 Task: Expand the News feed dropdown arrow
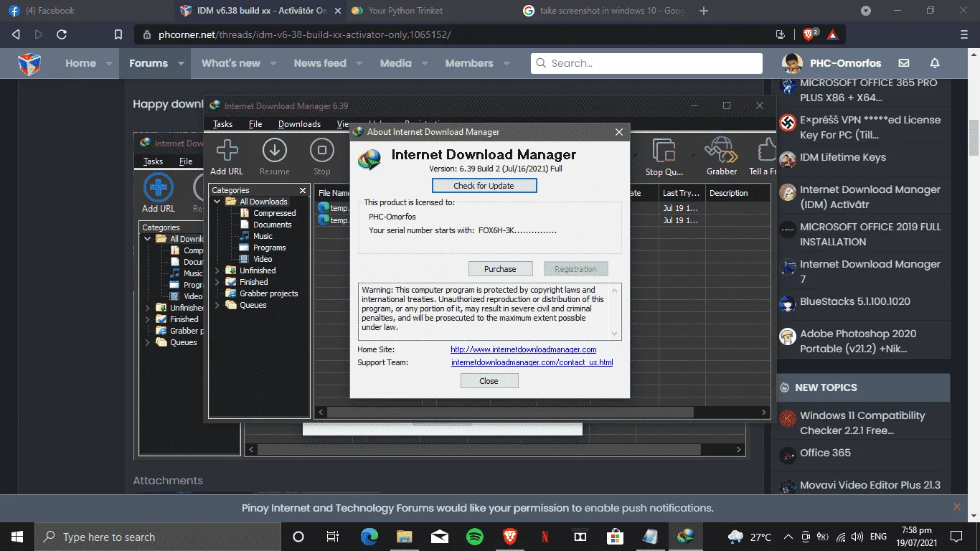[359, 63]
